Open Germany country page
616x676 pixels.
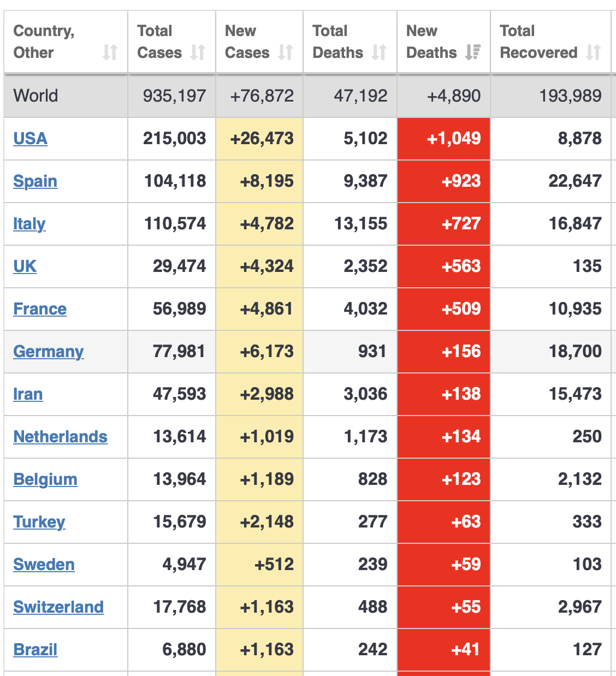[x=49, y=352]
